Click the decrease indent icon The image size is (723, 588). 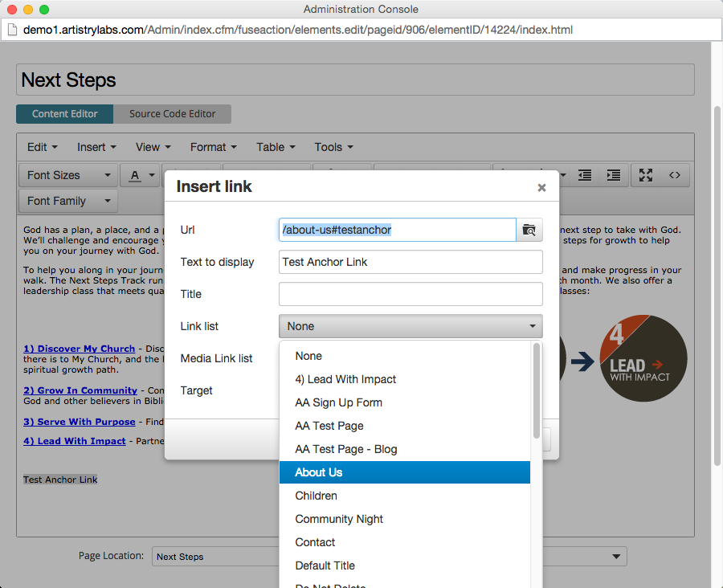coord(585,175)
